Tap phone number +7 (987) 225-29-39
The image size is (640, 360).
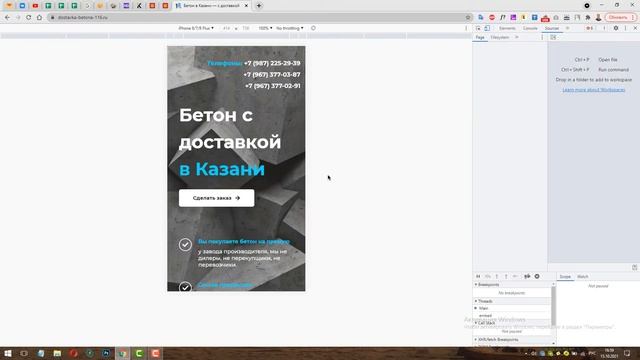272,63
